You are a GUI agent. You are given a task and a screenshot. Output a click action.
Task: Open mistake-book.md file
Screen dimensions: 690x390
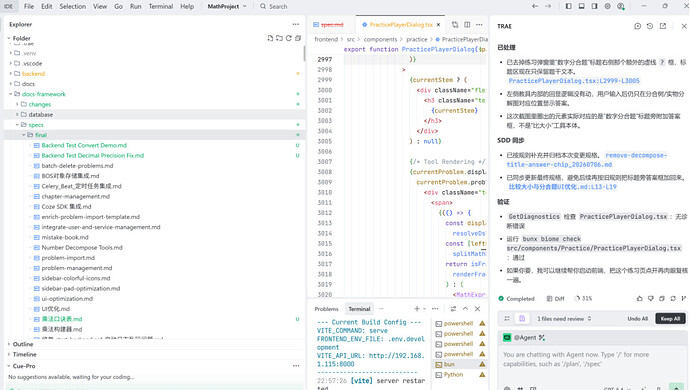click(x=65, y=237)
